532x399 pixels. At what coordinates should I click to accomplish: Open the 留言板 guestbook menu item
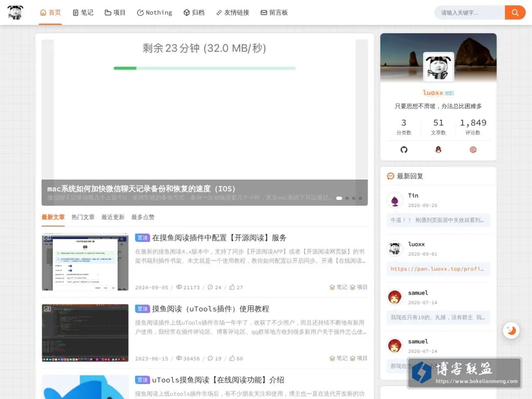click(274, 12)
